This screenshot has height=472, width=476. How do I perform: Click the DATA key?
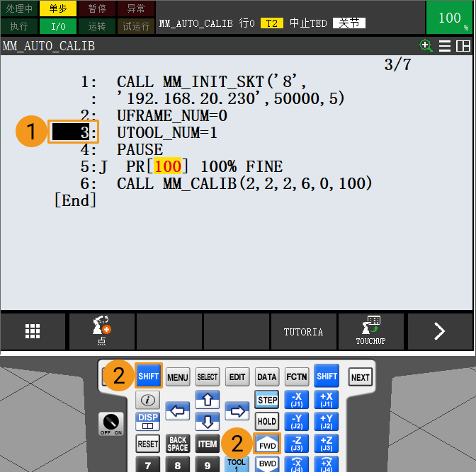(x=267, y=377)
